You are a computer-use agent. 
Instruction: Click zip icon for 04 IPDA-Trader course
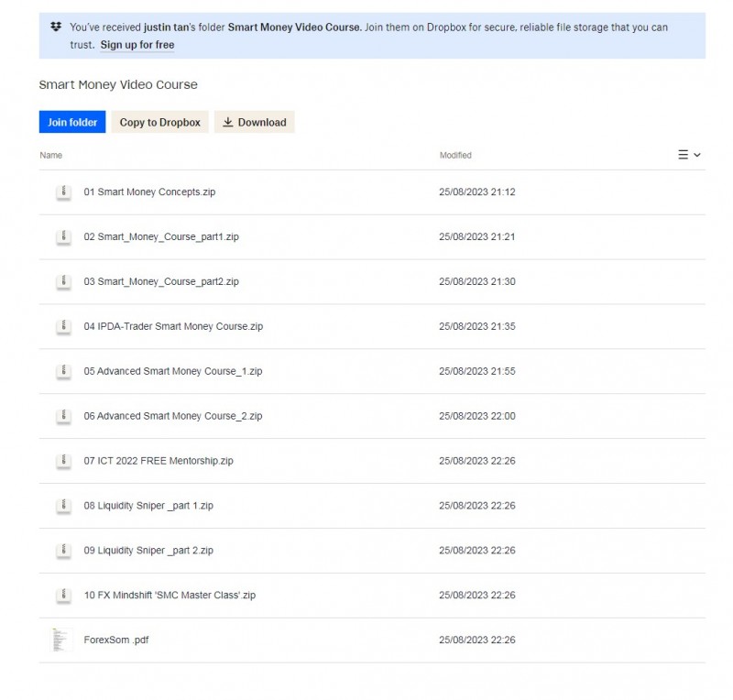pos(63,326)
